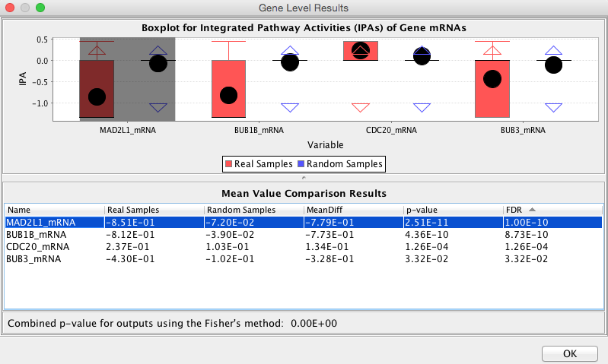Click the red Real Samples legend swatch
608x364 pixels.
coord(229,164)
